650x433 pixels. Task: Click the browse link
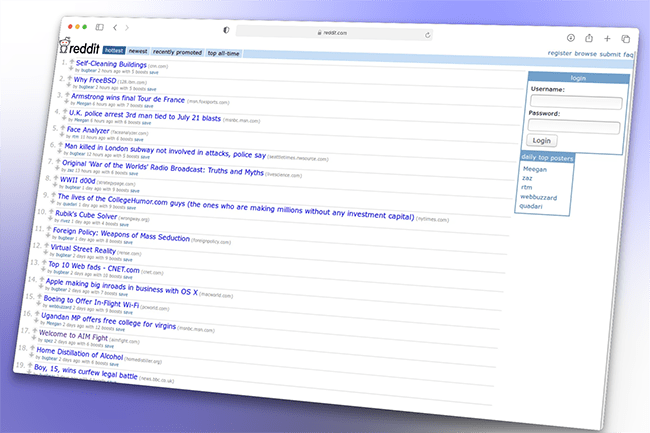[x=585, y=54]
